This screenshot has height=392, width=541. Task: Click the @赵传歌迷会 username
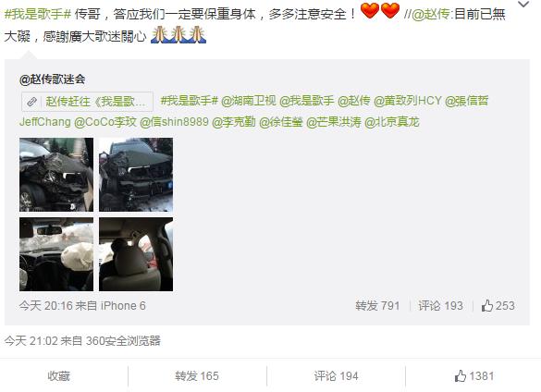(53, 80)
